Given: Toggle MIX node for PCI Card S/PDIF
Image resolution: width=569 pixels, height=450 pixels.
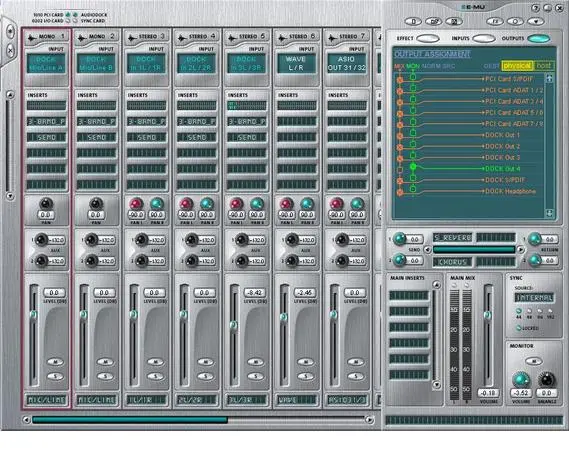Looking at the screenshot, I should click(400, 80).
